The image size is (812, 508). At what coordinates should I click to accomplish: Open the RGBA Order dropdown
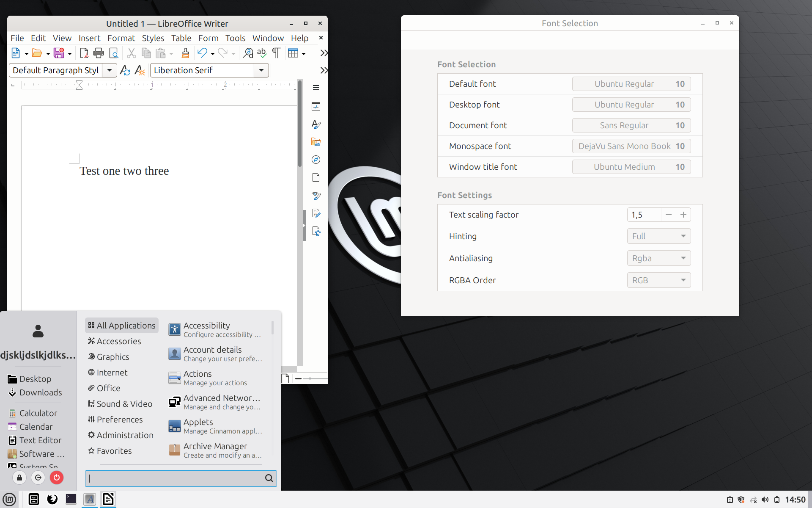coord(658,280)
